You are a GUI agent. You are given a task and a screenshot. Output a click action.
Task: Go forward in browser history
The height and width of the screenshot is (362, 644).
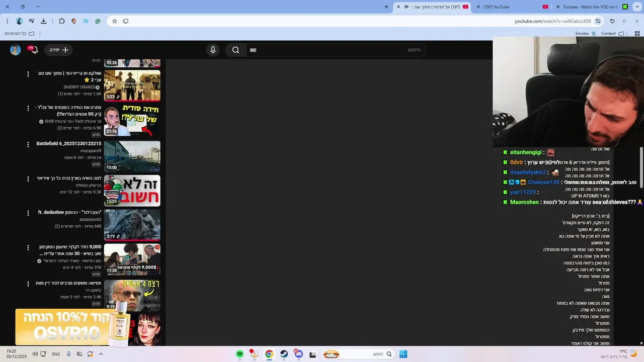click(x=637, y=21)
